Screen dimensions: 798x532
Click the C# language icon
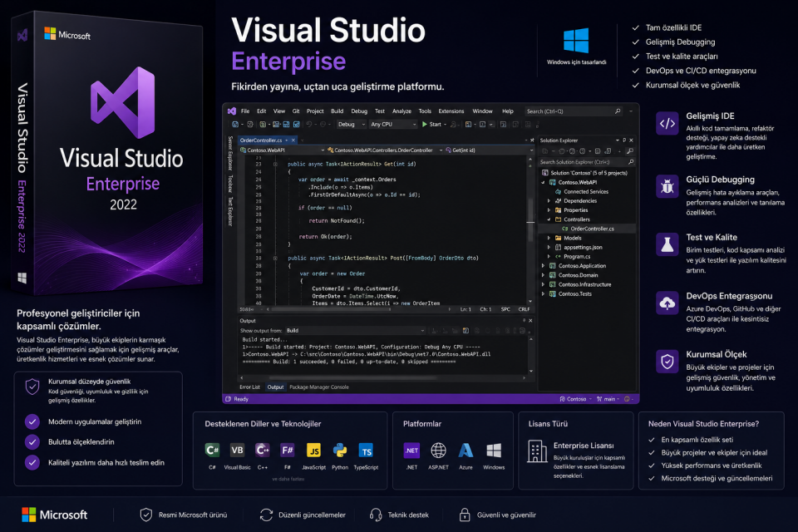pyautogui.click(x=212, y=450)
